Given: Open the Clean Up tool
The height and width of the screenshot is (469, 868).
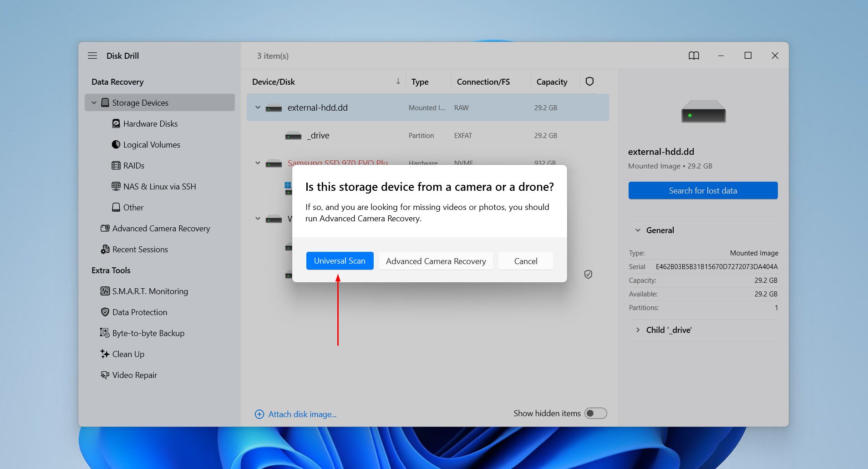Looking at the screenshot, I should (x=128, y=354).
